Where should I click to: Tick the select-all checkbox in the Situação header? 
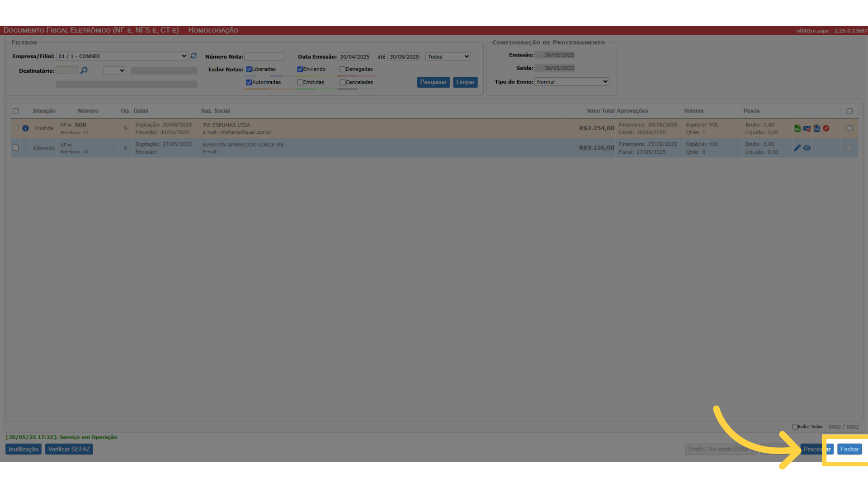pyautogui.click(x=16, y=111)
